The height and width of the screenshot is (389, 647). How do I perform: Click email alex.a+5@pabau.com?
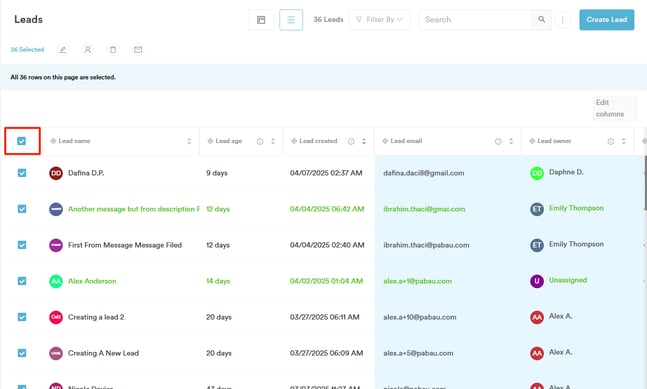(418, 353)
